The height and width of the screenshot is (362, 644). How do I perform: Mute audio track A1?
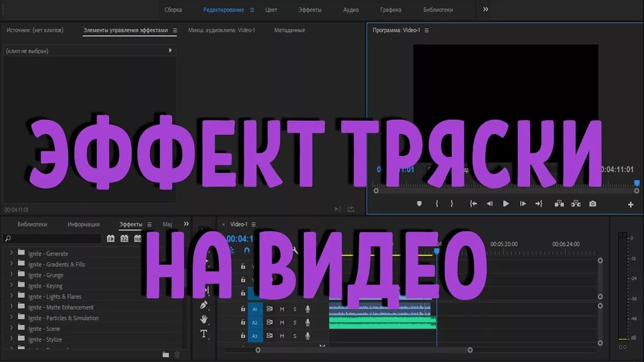tap(282, 309)
